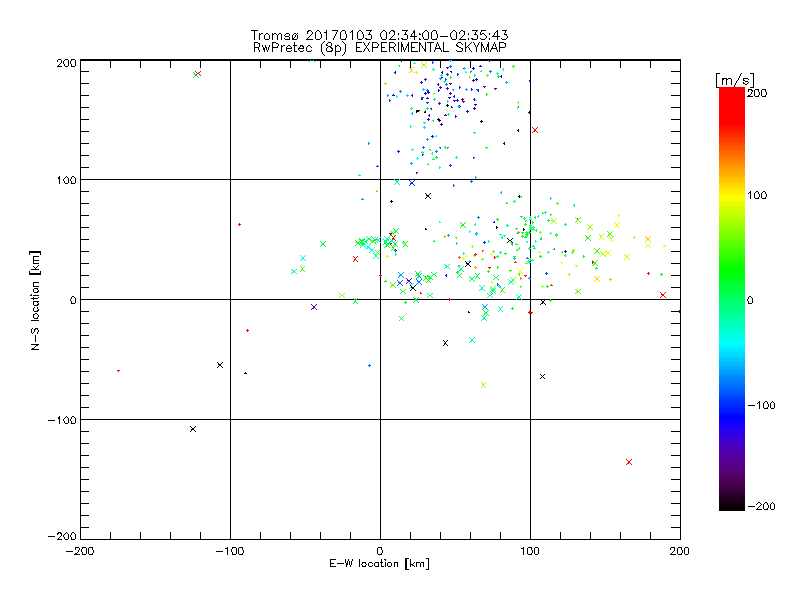Click the E-W location [km] axis label

[380, 564]
